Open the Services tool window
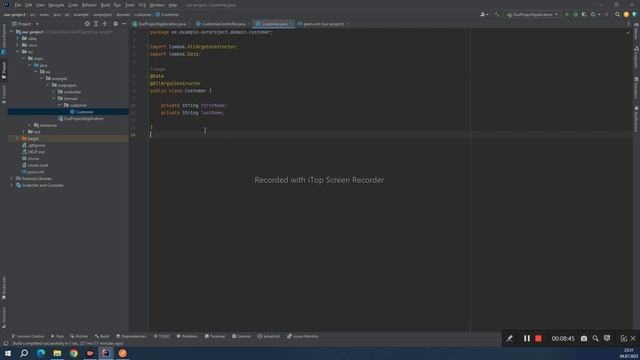 click(x=241, y=336)
